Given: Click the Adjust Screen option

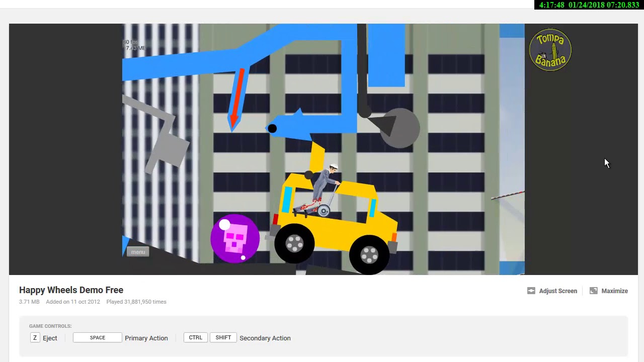Looking at the screenshot, I should [558, 291].
